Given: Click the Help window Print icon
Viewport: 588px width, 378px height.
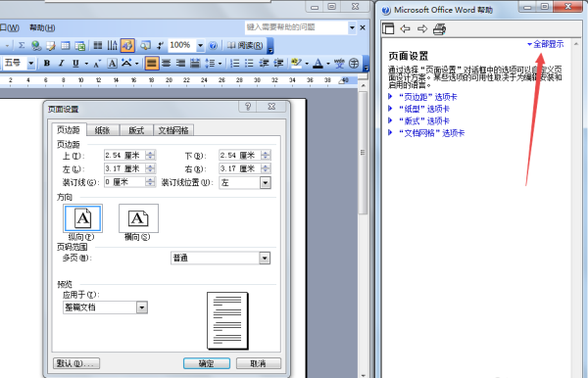Looking at the screenshot, I should click(x=439, y=28).
